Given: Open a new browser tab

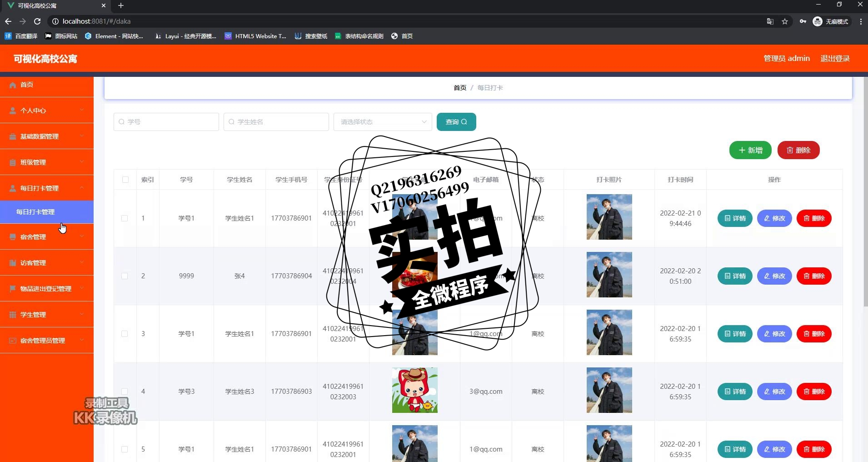Looking at the screenshot, I should coord(121,5).
